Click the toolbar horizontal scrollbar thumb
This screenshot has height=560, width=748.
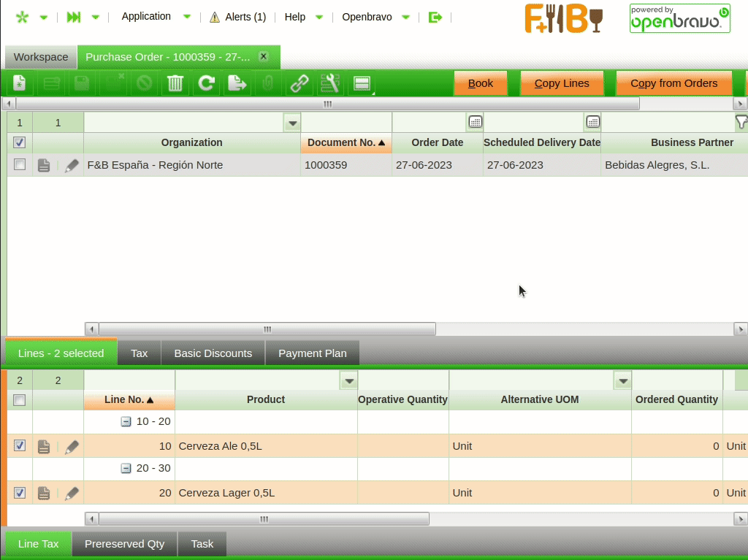coord(327,104)
